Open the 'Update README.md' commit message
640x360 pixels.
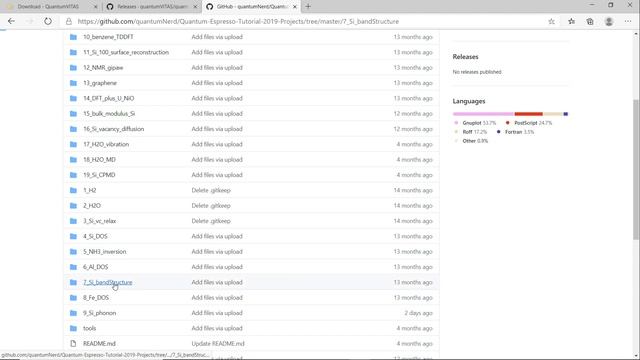218,344
